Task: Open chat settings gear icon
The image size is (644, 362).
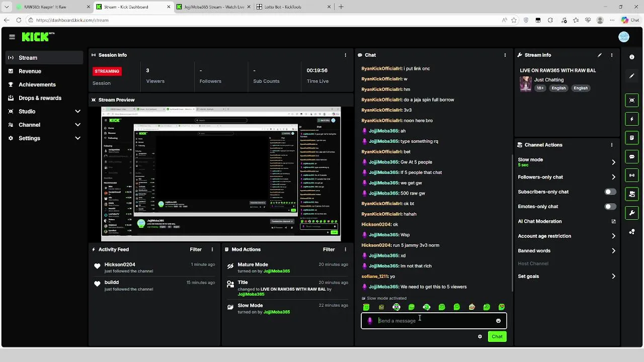Action: click(x=479, y=337)
